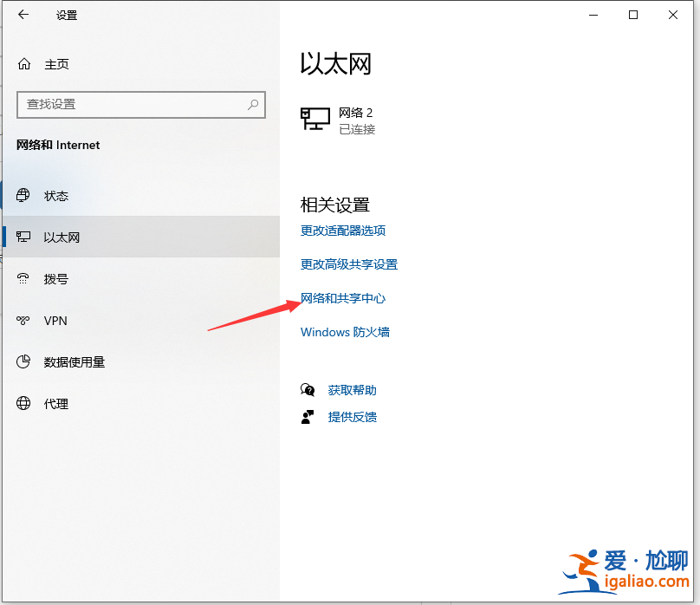
Task: Open 更改高级共享设置
Action: point(349,264)
